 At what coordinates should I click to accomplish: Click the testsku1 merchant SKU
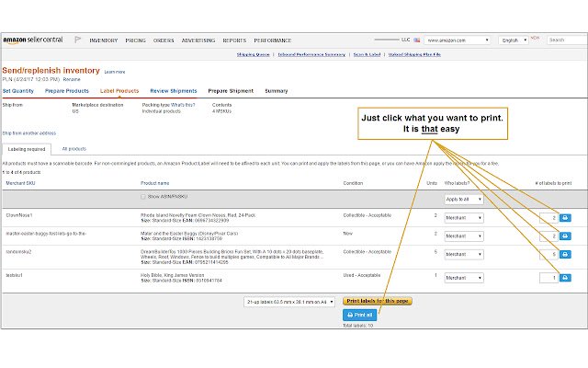(x=15, y=275)
